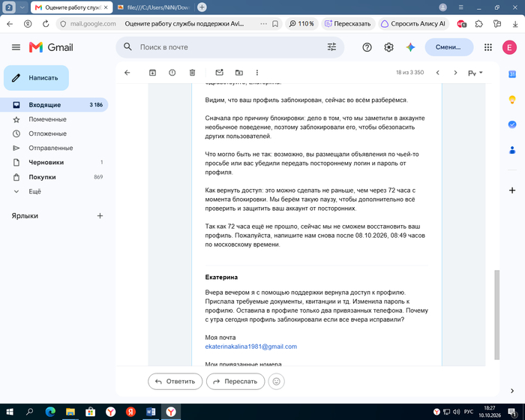The height and width of the screenshot is (420, 525).
Task: Open more email actions menu
Action: 257,72
